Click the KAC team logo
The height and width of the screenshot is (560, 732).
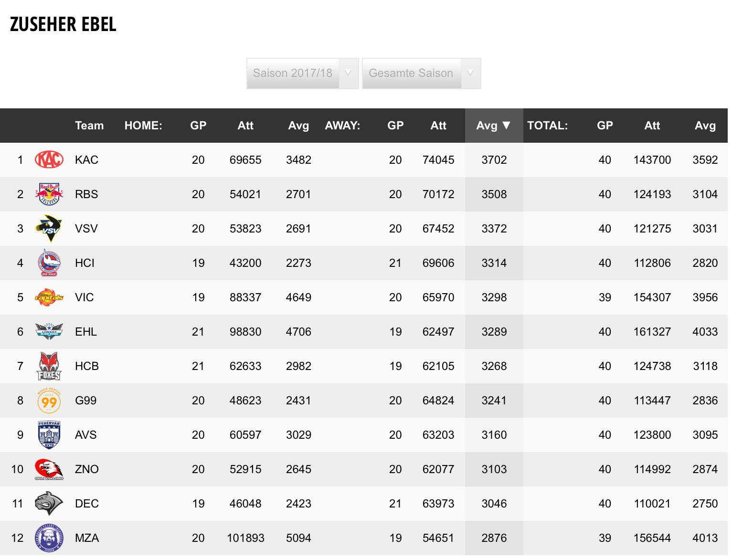point(49,160)
